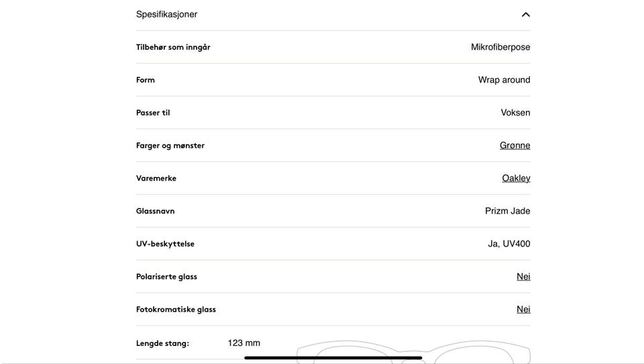Click the Mikrofiberpose value text
Screen dimensions: 644x364
pos(500,47)
